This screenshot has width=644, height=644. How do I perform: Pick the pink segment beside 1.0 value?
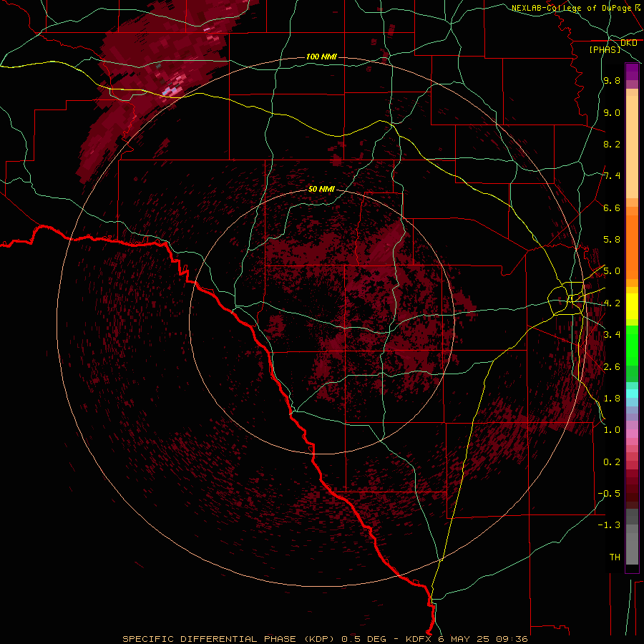click(632, 434)
